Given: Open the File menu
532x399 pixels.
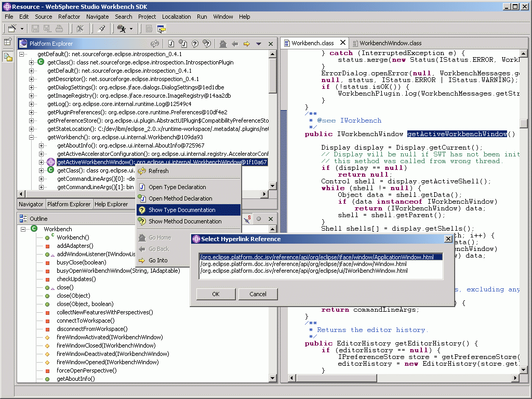Looking at the screenshot, I should (9, 17).
